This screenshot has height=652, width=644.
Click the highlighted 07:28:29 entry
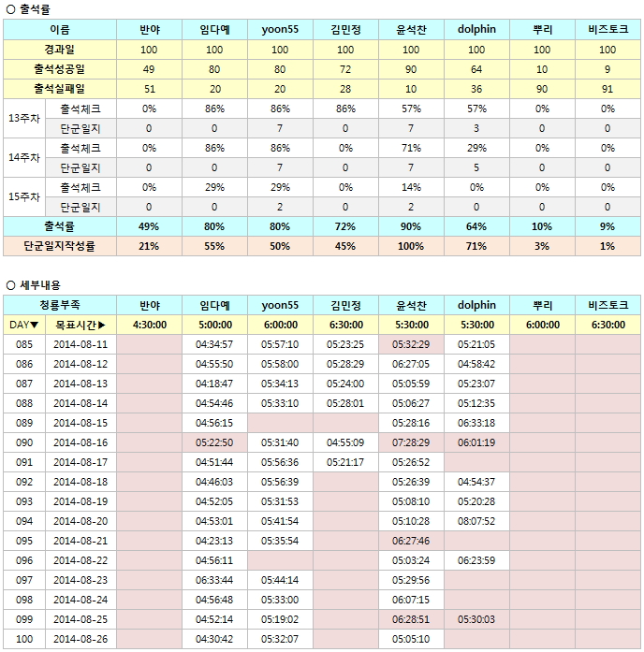tap(412, 442)
